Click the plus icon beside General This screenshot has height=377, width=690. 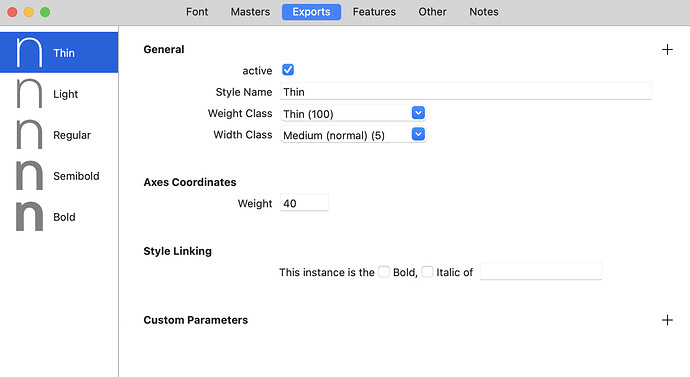pyautogui.click(x=667, y=49)
